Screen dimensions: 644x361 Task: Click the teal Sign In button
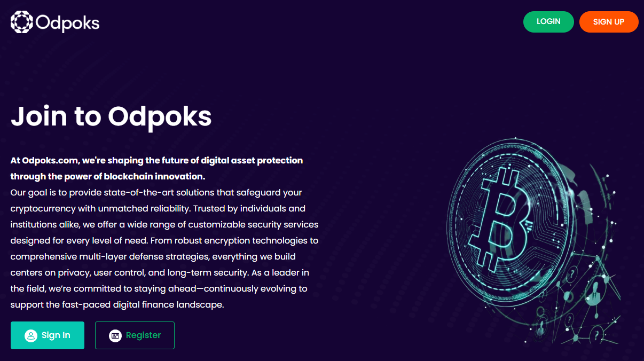[x=48, y=335]
